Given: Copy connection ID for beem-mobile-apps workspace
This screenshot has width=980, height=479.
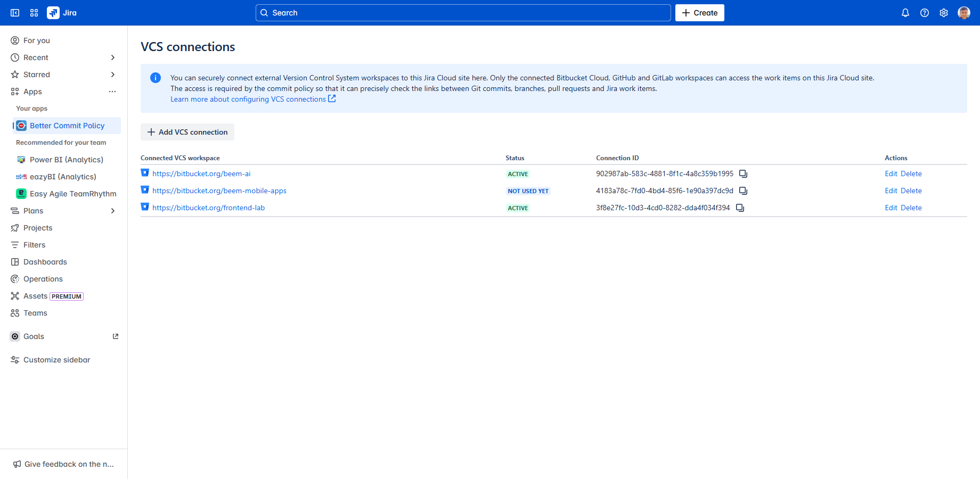Looking at the screenshot, I should (x=743, y=191).
